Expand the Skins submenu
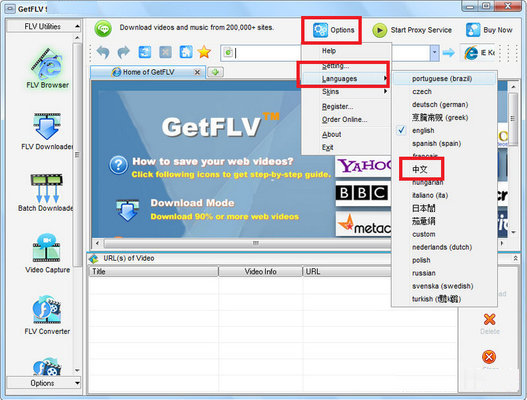The width and height of the screenshot is (527, 400). click(346, 91)
